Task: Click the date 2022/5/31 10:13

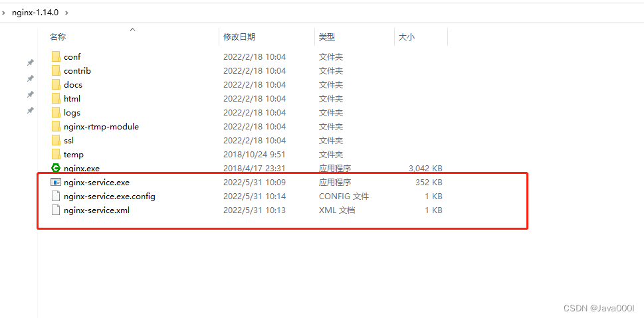Action: click(255, 210)
